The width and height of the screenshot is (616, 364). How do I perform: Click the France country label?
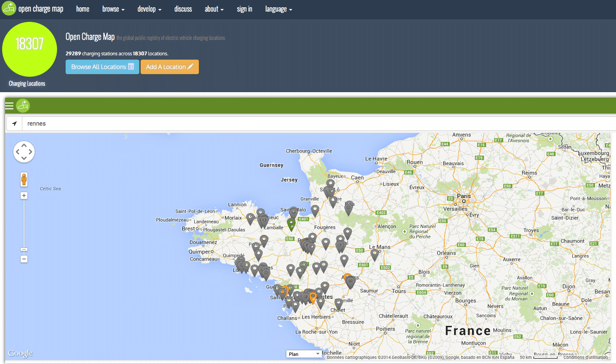pos(468,331)
